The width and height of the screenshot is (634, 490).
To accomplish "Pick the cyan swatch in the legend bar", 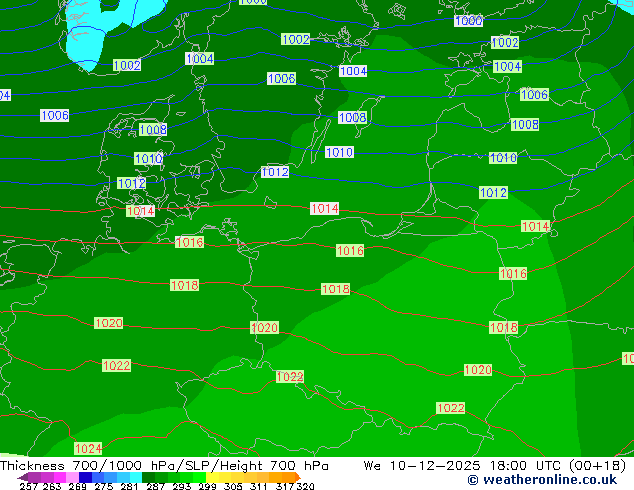I will 136,477.
